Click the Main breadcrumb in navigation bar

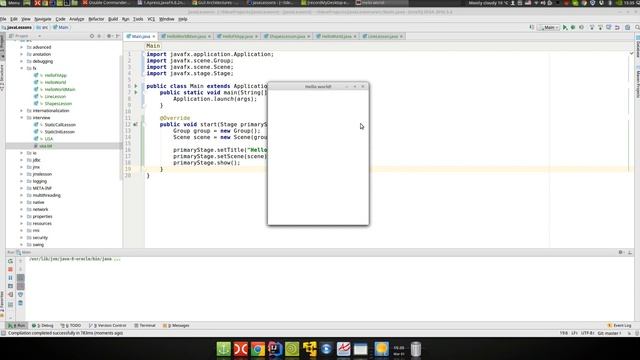point(61,27)
